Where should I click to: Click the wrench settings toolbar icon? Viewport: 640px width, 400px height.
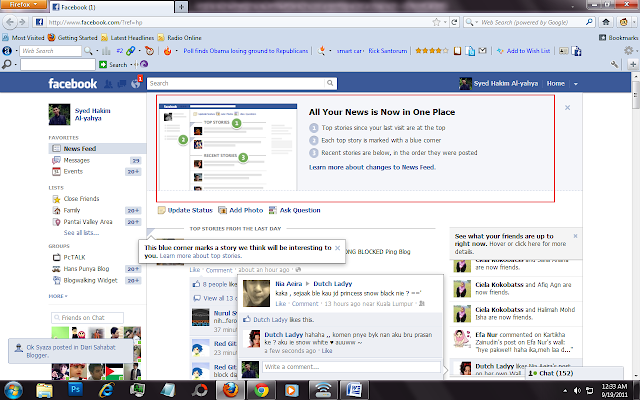(614, 64)
